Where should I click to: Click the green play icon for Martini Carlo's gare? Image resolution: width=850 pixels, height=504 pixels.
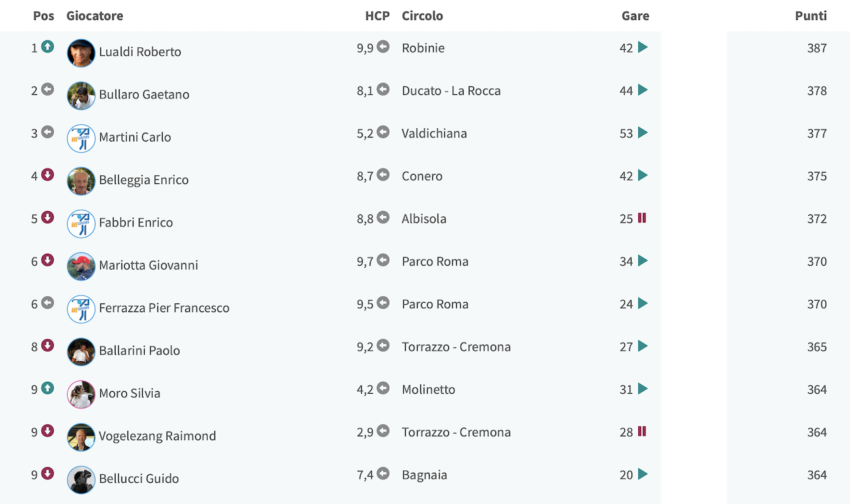643,132
